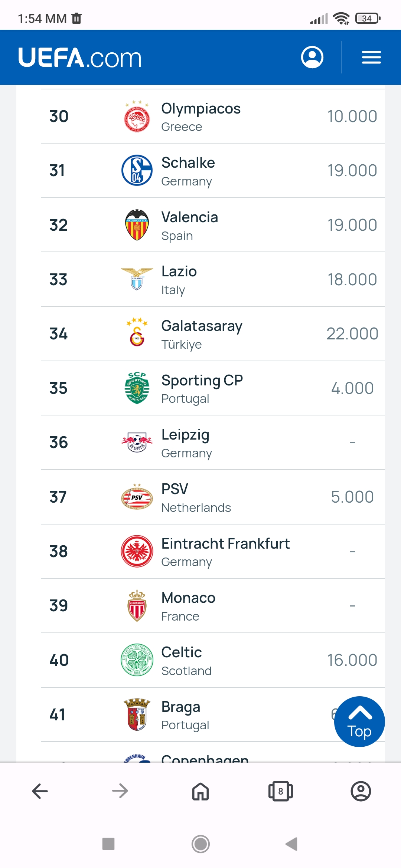Tap the Olympiacos club crest
Viewport: 401px width, 868px height.
coord(137,116)
